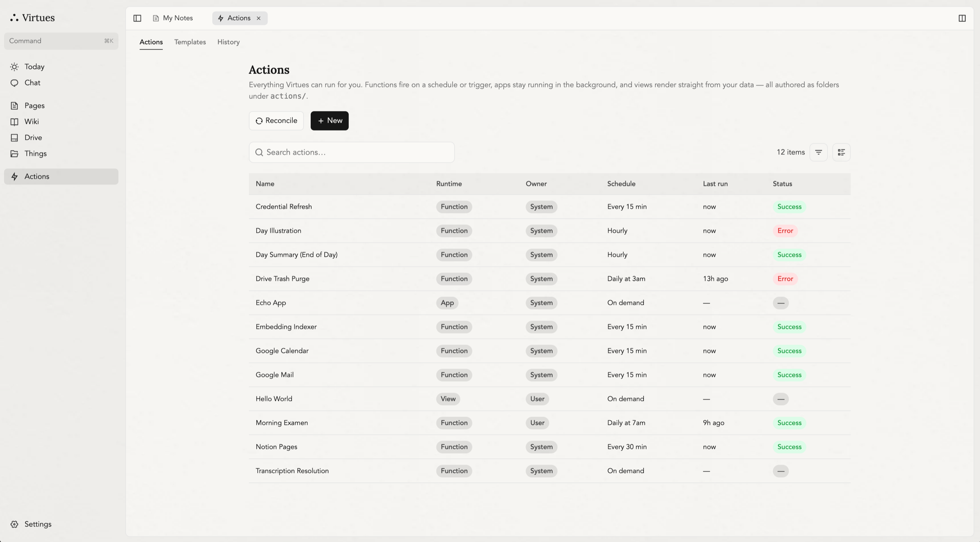The width and height of the screenshot is (980, 542).
Task: Toggle the right split panel icon
Action: click(962, 18)
